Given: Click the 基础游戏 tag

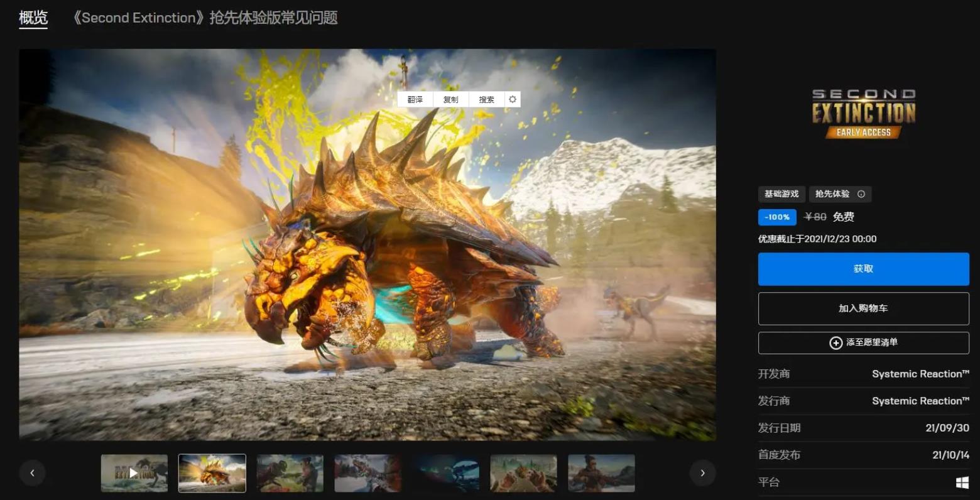Looking at the screenshot, I should click(781, 194).
